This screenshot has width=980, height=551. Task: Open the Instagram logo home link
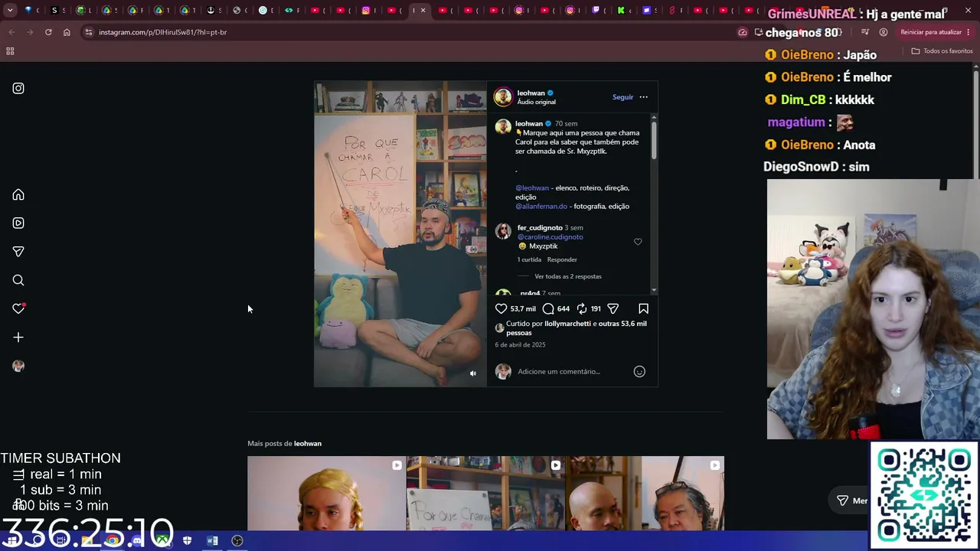pos(18,89)
